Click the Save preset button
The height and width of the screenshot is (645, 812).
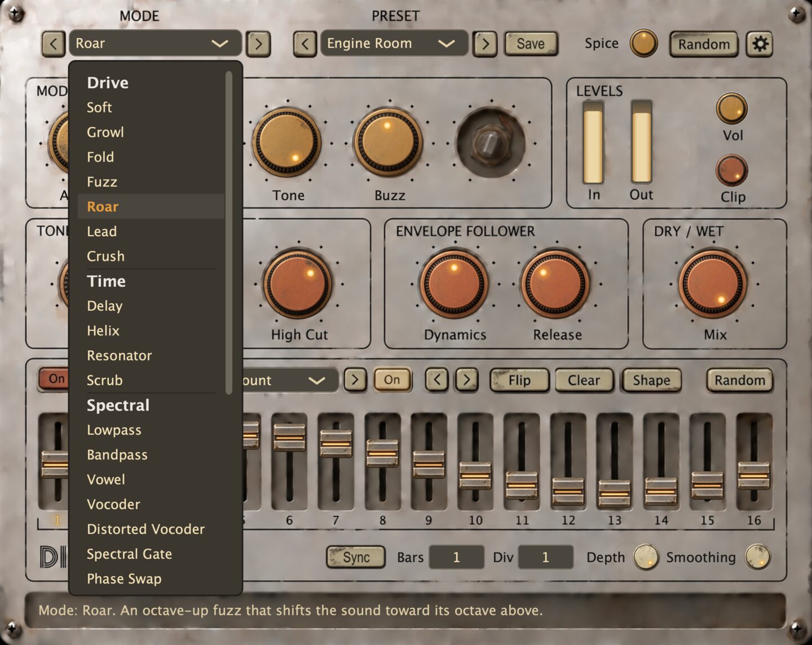(531, 43)
